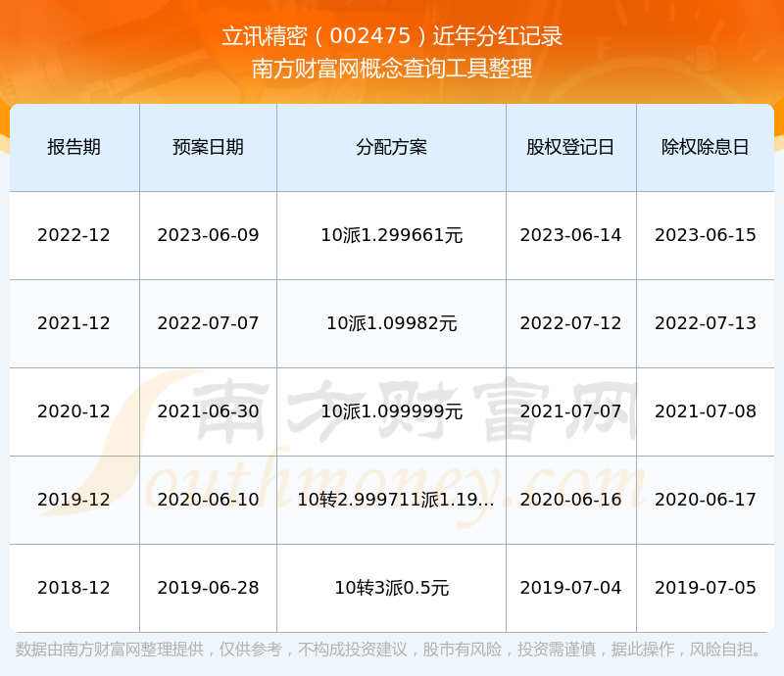Click ex-dividend date 2021-07-08
The width and height of the screenshot is (784, 676).
705,411
